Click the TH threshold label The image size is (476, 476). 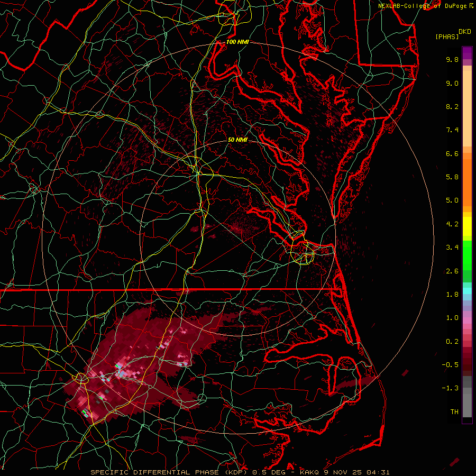click(x=454, y=412)
